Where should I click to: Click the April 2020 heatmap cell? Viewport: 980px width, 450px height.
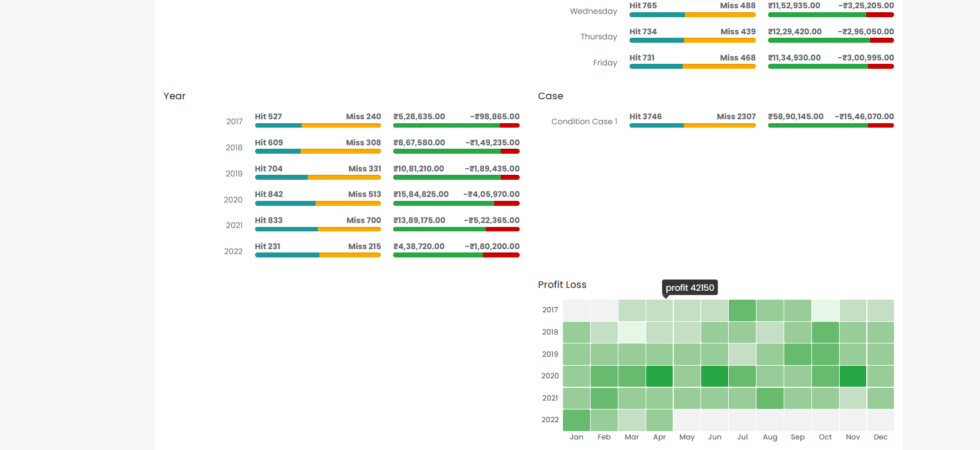click(659, 376)
